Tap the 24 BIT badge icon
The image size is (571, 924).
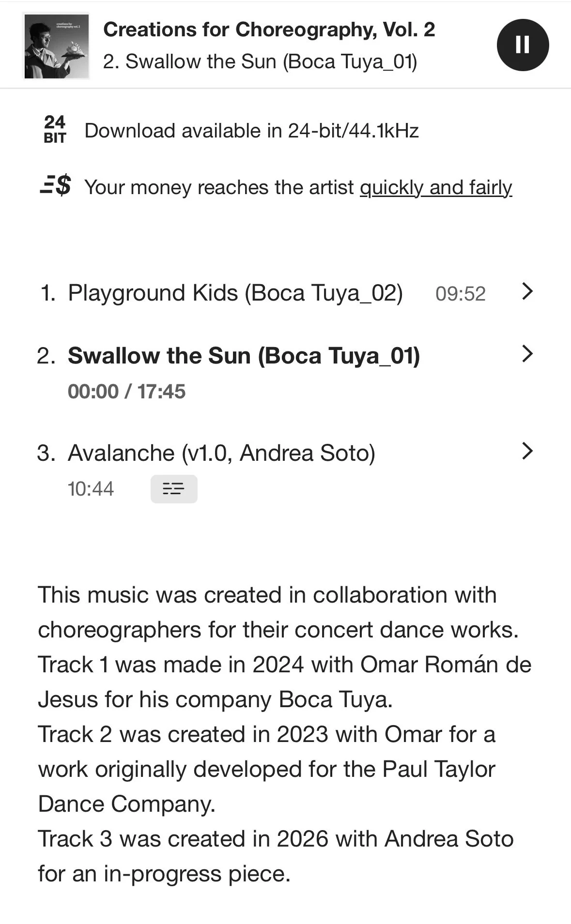pyautogui.click(x=55, y=130)
